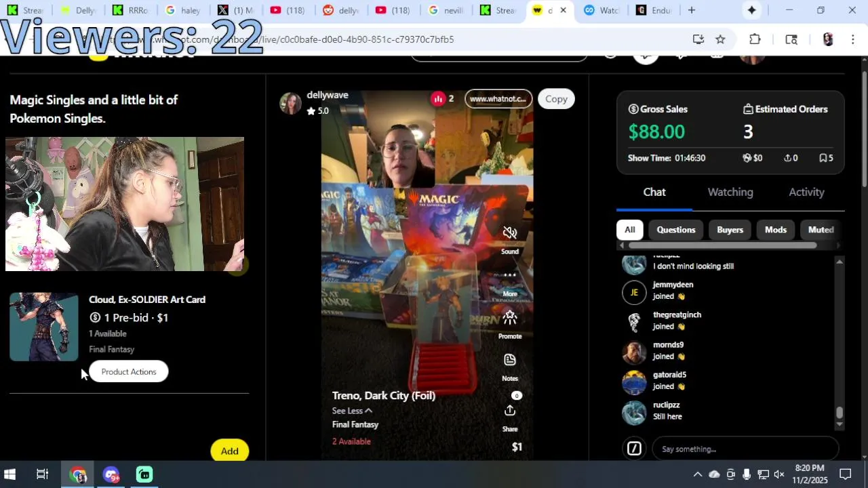868x488 pixels.
Task: Click the Chrome taskbar icon
Action: pyautogui.click(x=78, y=474)
